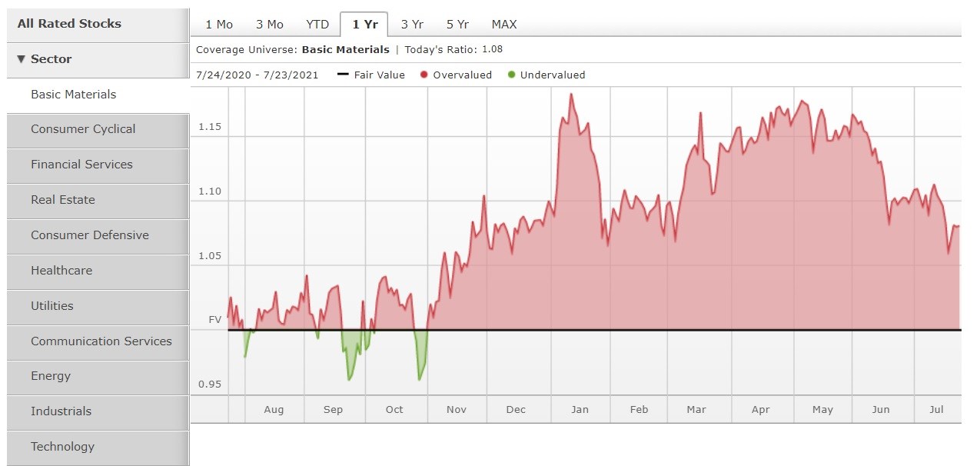Open the 5 Yr tab
980x466 pixels.
[x=457, y=25]
